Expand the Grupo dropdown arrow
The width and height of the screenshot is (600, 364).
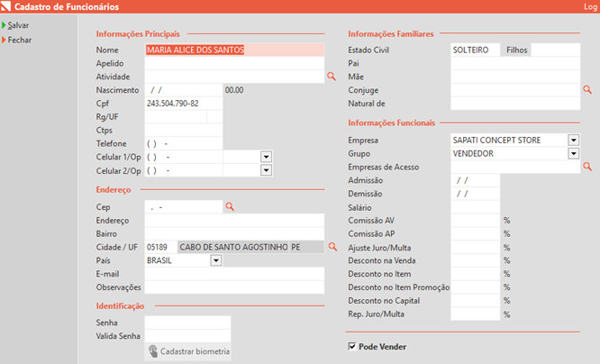(573, 153)
